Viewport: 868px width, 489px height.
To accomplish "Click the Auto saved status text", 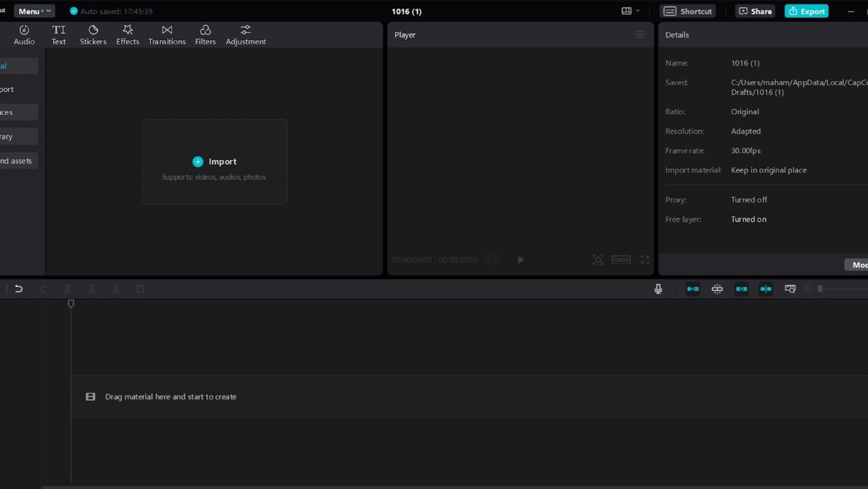I will (116, 11).
